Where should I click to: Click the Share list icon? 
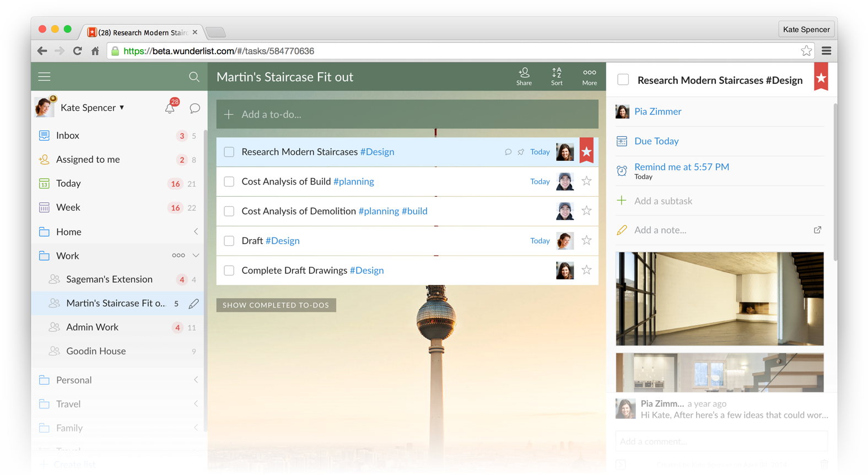524,77
